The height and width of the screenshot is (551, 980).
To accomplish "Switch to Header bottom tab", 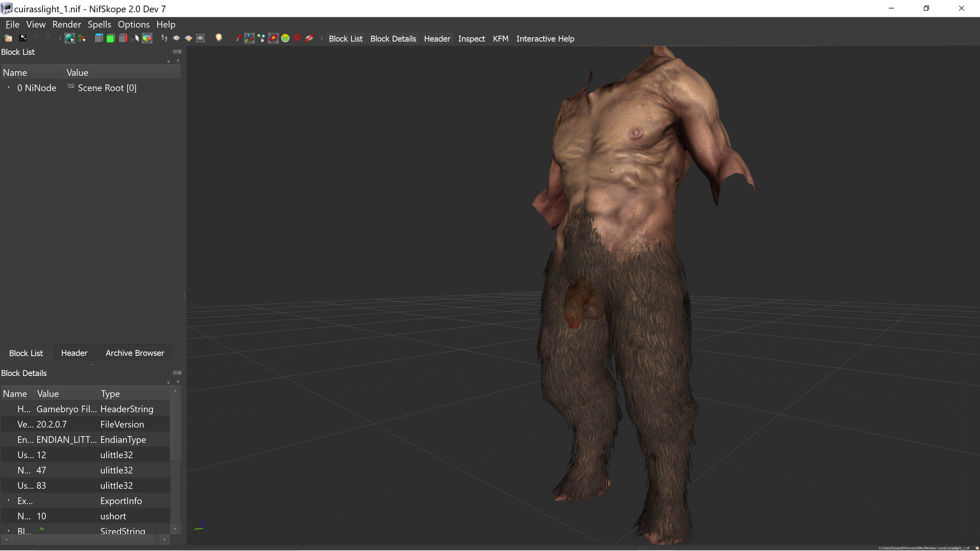I will pyautogui.click(x=74, y=353).
